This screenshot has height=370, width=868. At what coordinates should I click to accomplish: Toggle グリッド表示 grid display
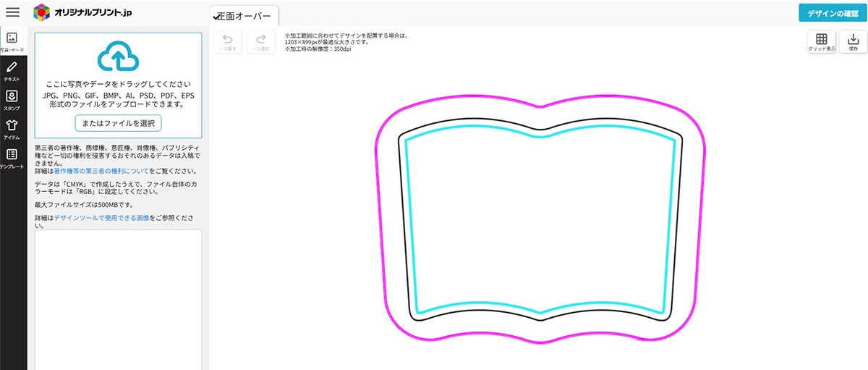(822, 42)
